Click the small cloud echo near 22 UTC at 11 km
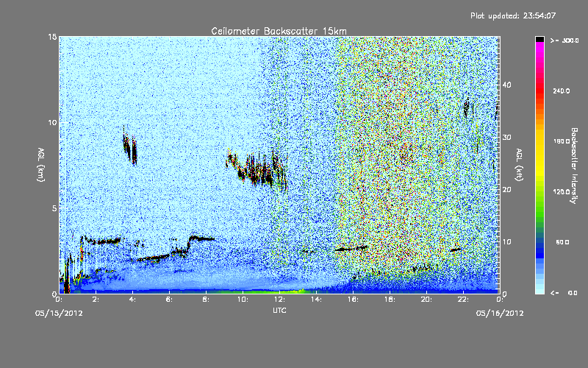 pos(467,108)
